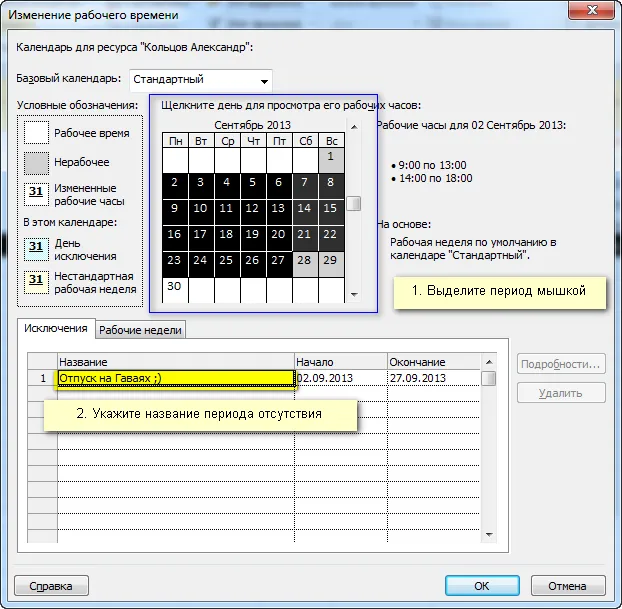
Task: Select day 27 in the calendar
Action: tap(279, 264)
